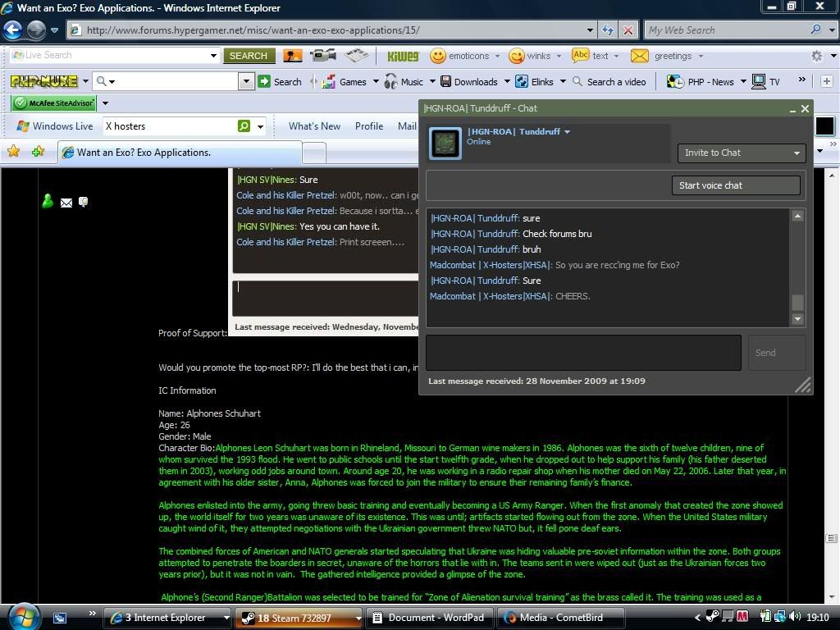Open PHP-Nuke search field dropdown
Screen dimensions: 840x630
coord(246,81)
